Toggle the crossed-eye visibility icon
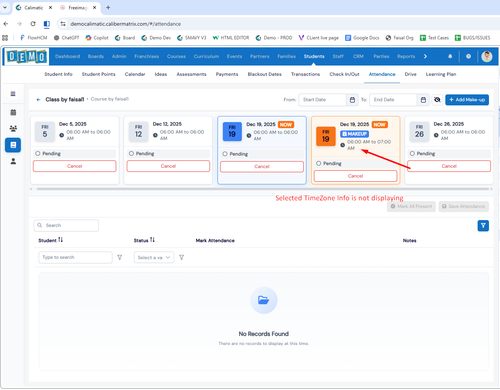Image resolution: width=500 pixels, height=390 pixels. (x=437, y=100)
